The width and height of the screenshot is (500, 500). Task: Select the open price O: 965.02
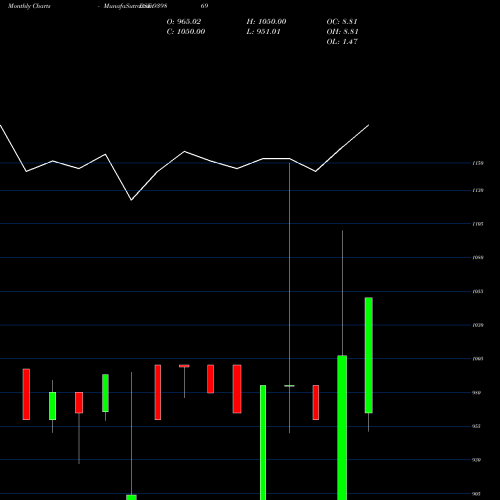point(184,22)
